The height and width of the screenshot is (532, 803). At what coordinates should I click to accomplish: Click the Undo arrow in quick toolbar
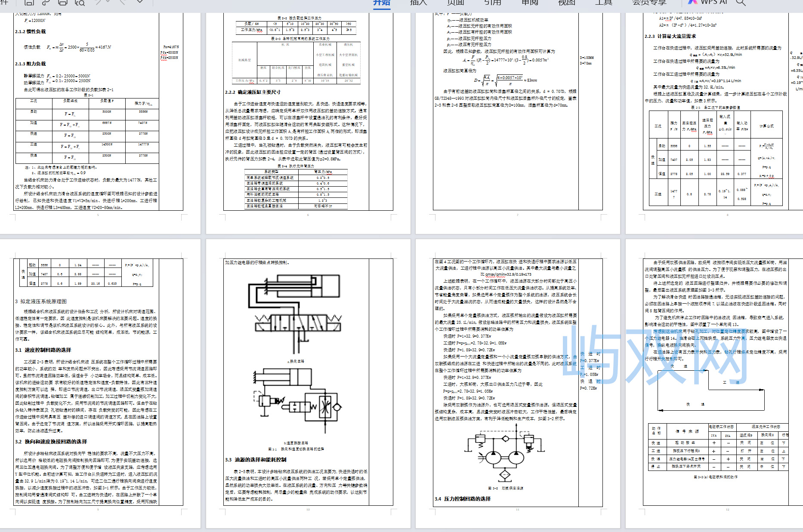(99, 2)
